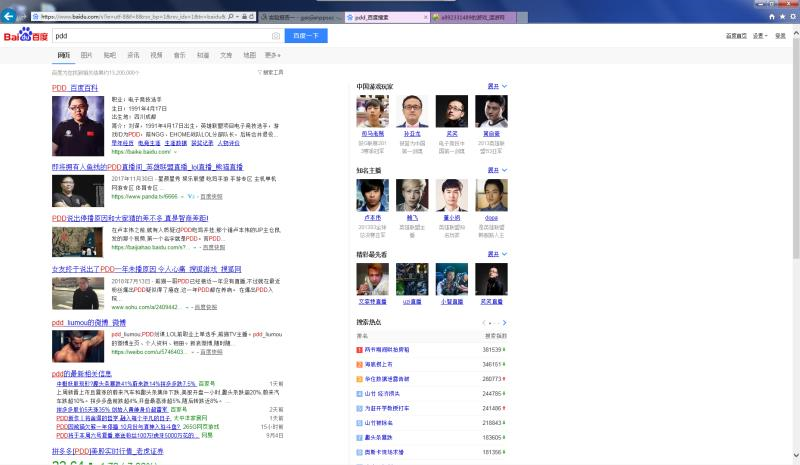The image size is (800, 465).
Task: Click the 百度一下 search button
Action: 306,36
